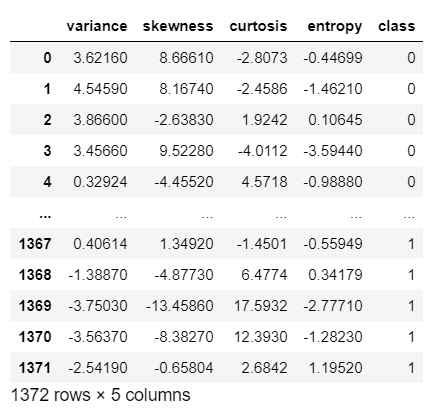Click curtosis value -1.4501
The image size is (433, 417).
[x=262, y=244]
